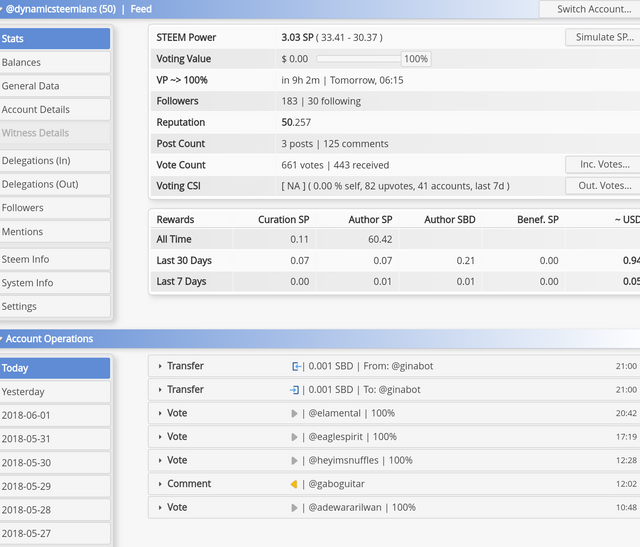Expand the @eaglespirit Vote row
Image resolution: width=640 pixels, height=547 pixels.
pyautogui.click(x=160, y=437)
